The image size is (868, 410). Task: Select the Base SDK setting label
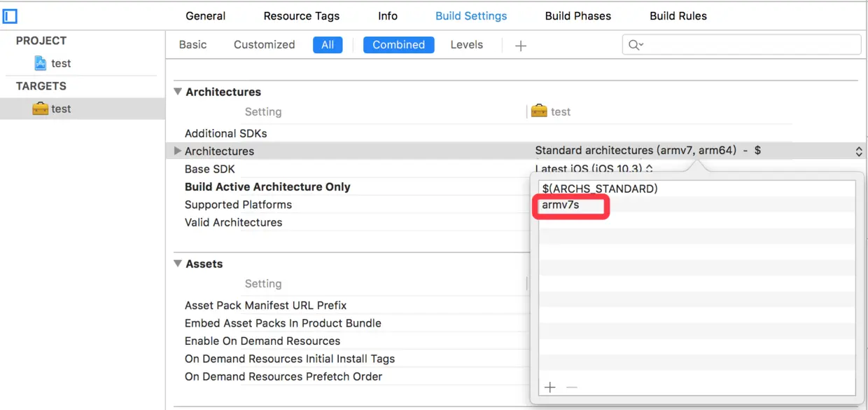tap(210, 169)
